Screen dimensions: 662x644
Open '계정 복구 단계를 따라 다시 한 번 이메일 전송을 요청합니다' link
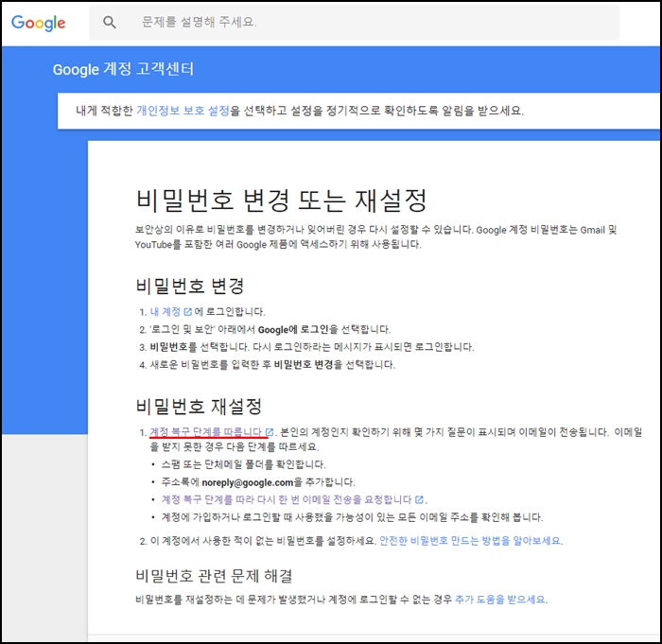287,499
